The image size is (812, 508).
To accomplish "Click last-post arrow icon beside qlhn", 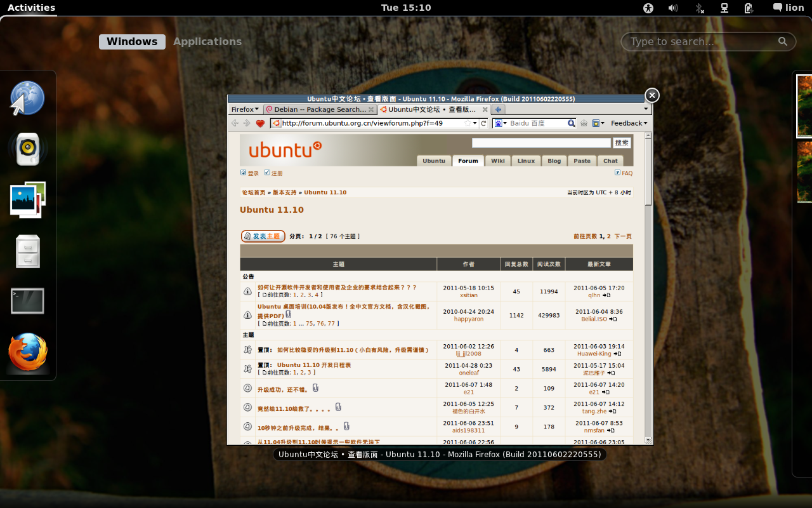I will pyautogui.click(x=606, y=295).
